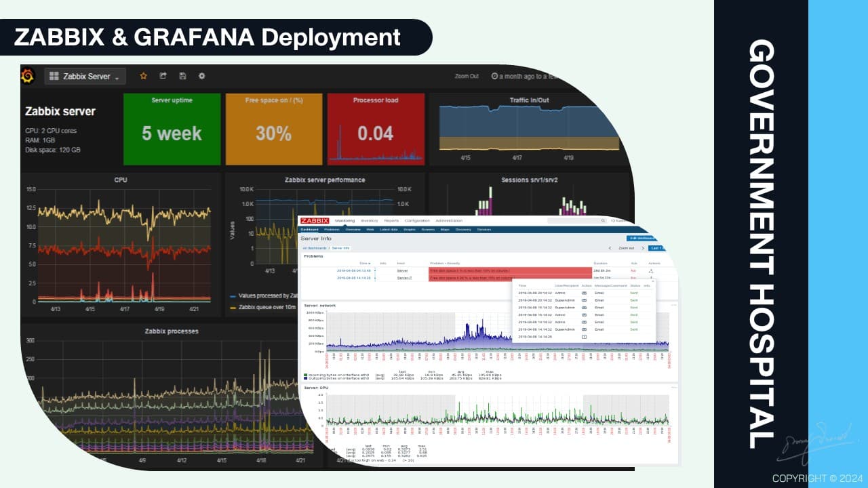868x488 pixels.
Task: Click the Sessions srv1/srv2 panel title
Action: point(530,180)
